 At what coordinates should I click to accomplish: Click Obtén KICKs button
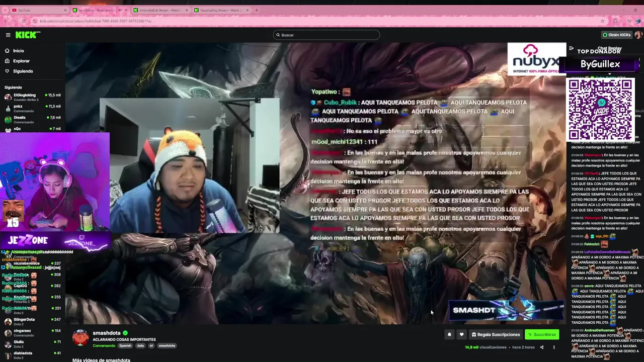616,35
